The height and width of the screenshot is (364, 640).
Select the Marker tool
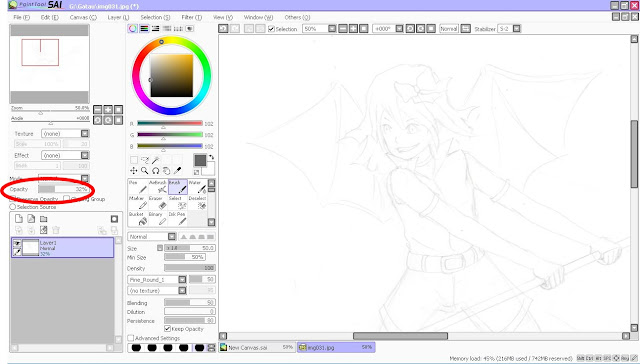click(138, 202)
